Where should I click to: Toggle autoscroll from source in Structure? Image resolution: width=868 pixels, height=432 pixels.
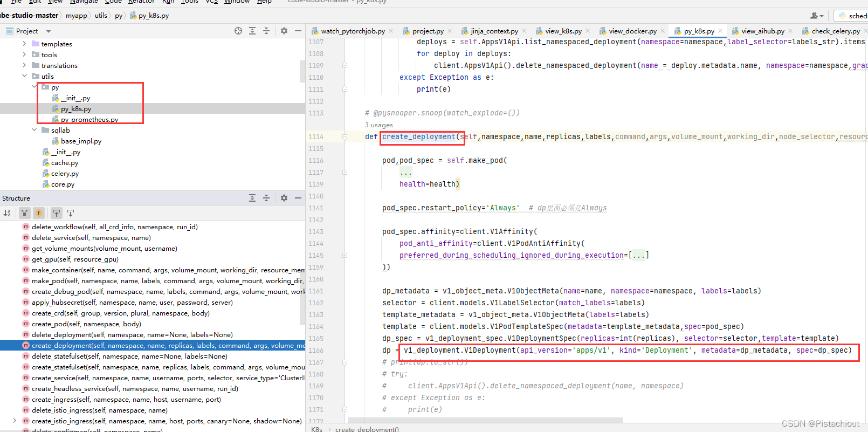[x=71, y=213]
